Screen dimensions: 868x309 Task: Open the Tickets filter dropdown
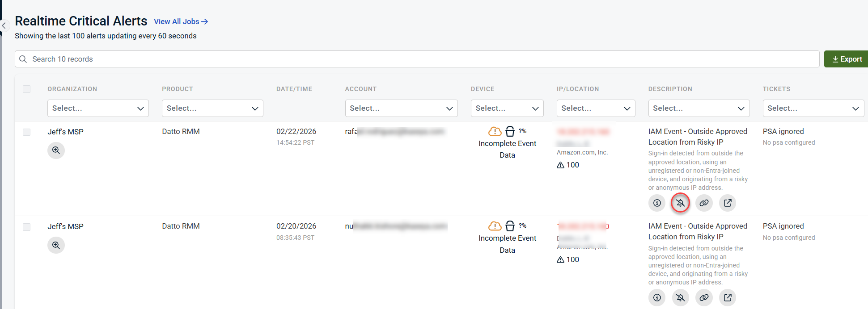pos(813,109)
